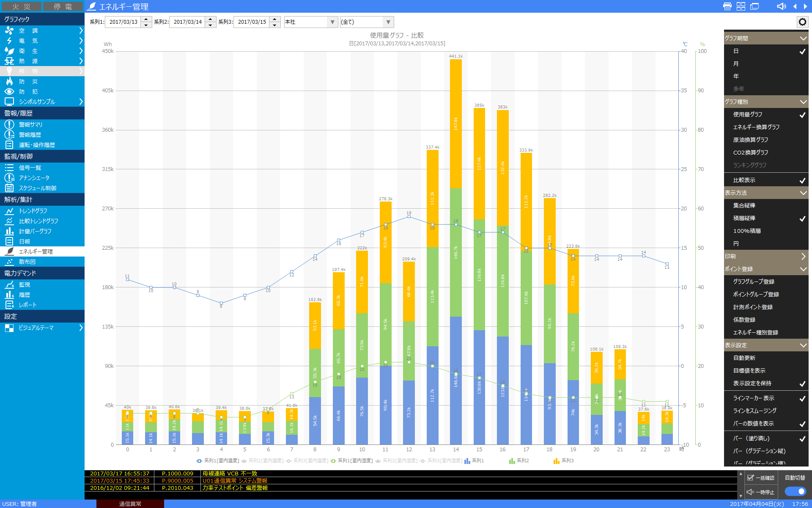Select 100%積層 display method
812x508 pixels.
point(766,231)
